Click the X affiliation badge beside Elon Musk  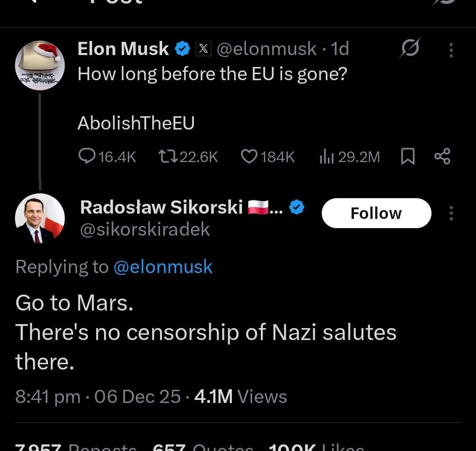pyautogui.click(x=202, y=49)
